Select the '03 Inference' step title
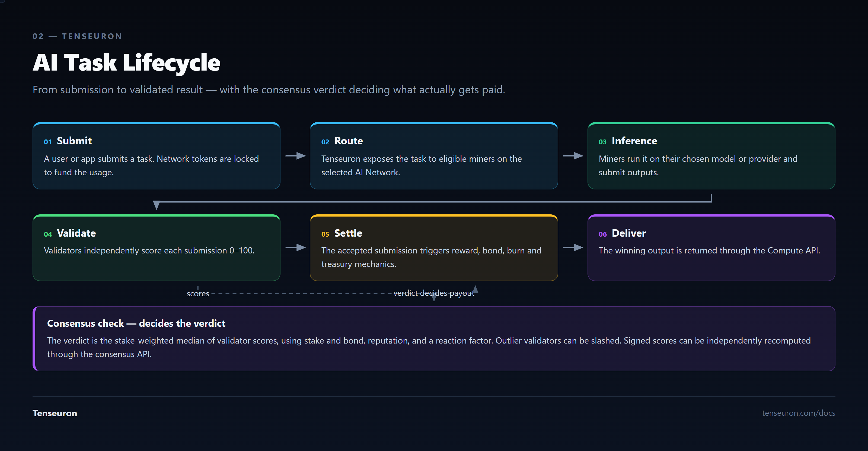This screenshot has width=868, height=451. pyautogui.click(x=628, y=141)
